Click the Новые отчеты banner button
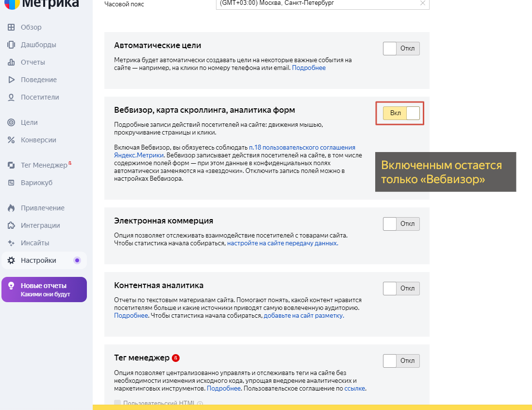The height and width of the screenshot is (410, 532). tap(44, 290)
